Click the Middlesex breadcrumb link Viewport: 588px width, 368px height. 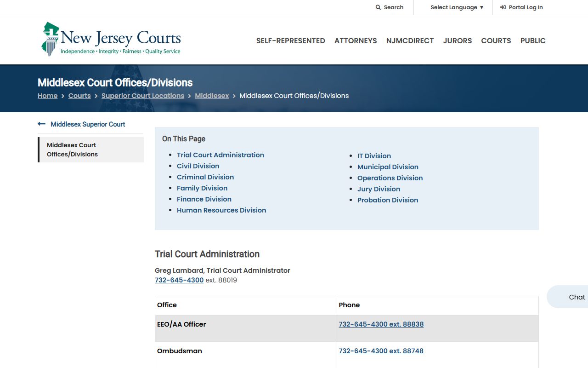coord(212,96)
